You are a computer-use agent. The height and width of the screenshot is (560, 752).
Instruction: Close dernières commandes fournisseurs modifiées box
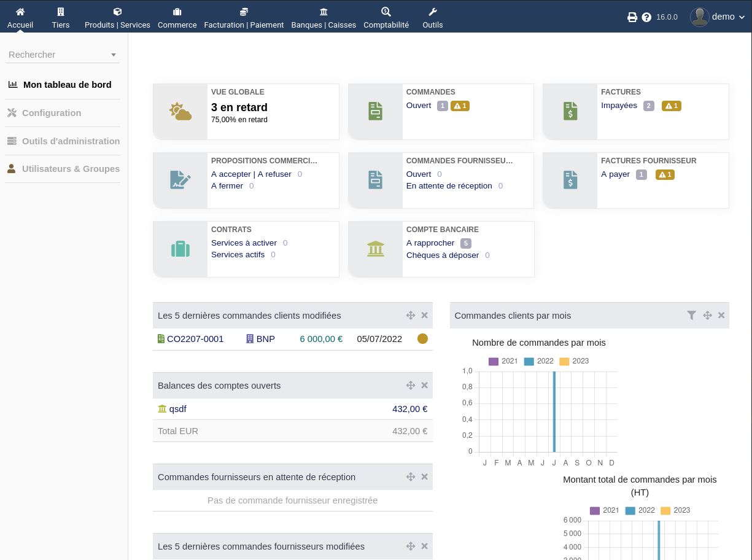tap(424, 546)
